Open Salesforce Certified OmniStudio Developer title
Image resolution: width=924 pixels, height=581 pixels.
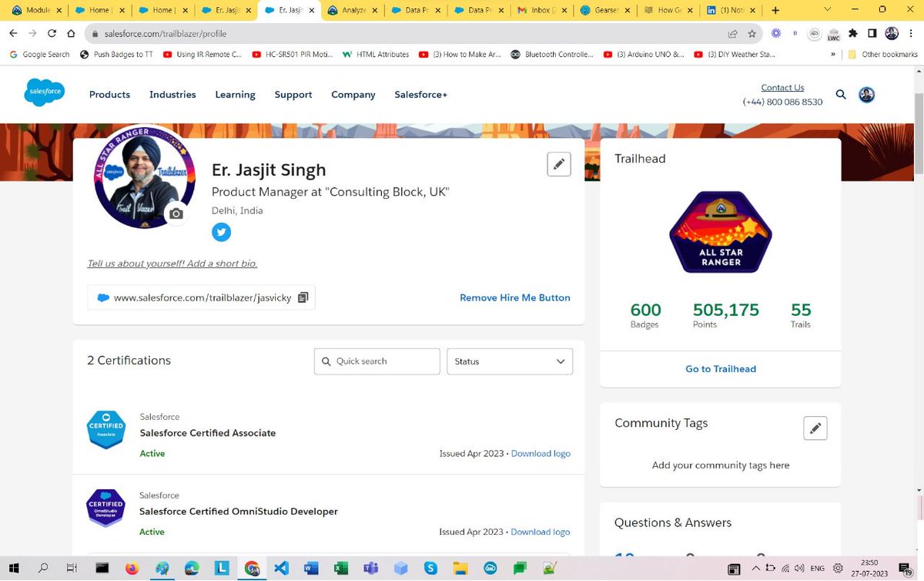[239, 511]
